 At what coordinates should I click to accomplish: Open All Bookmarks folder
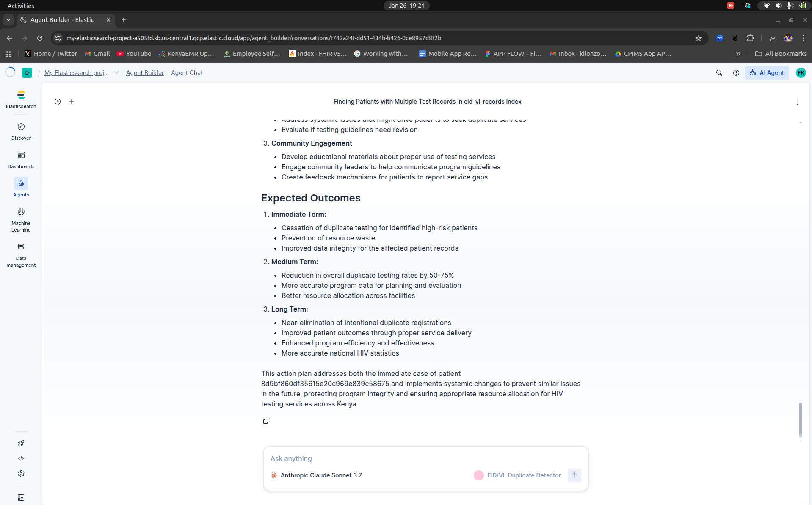pyautogui.click(x=781, y=54)
